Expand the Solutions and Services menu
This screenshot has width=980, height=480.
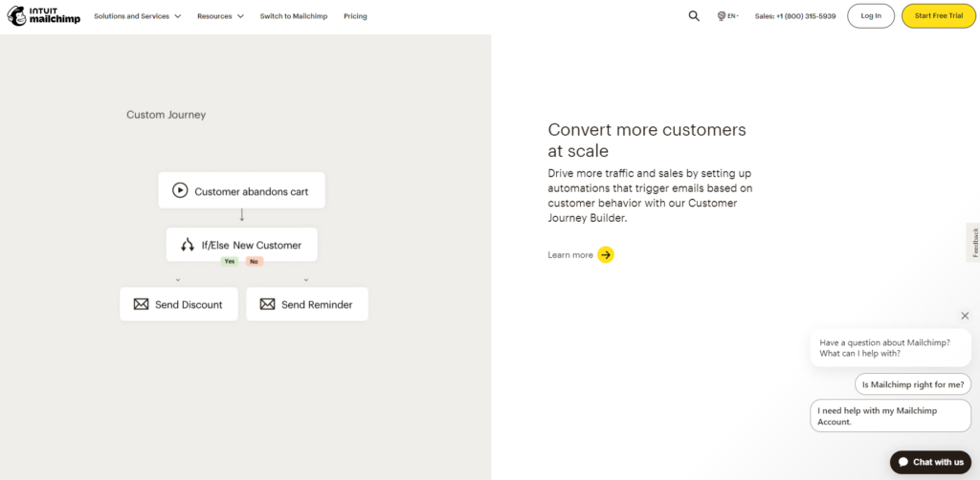pyautogui.click(x=138, y=16)
